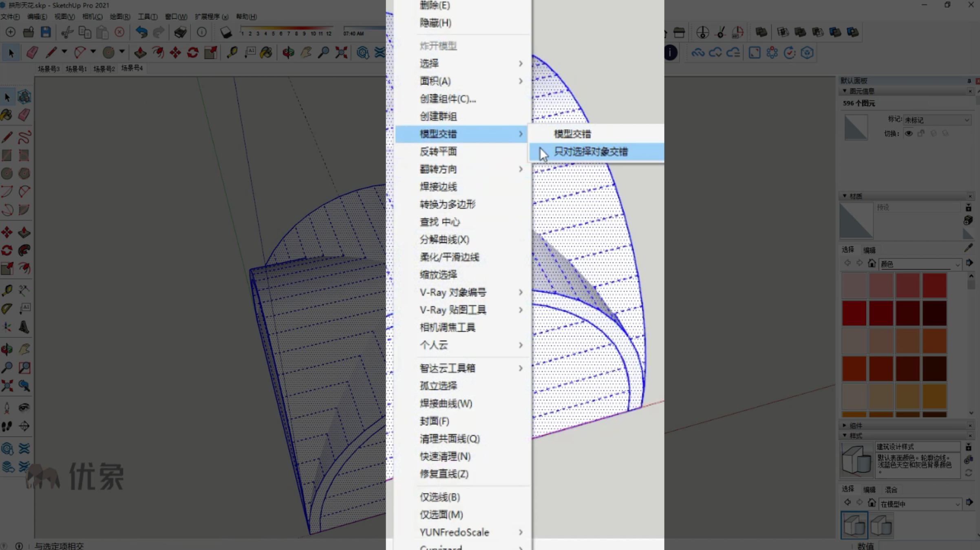
Task: Click the Save file icon
Action: tap(46, 32)
